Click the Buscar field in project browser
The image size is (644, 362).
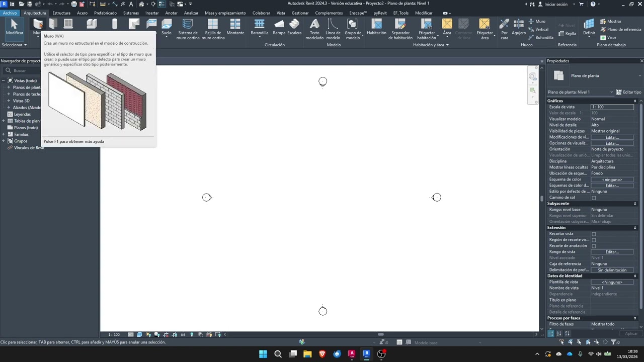pyautogui.click(x=22, y=70)
